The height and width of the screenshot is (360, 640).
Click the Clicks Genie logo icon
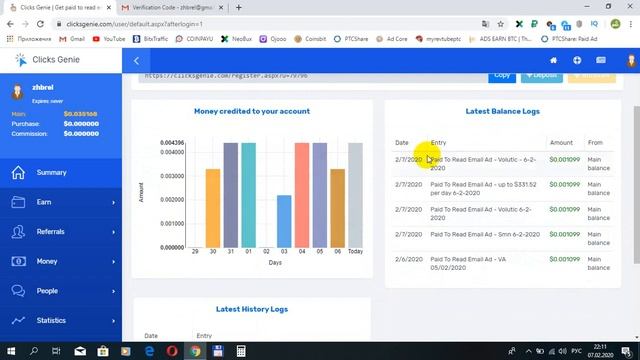(20, 60)
